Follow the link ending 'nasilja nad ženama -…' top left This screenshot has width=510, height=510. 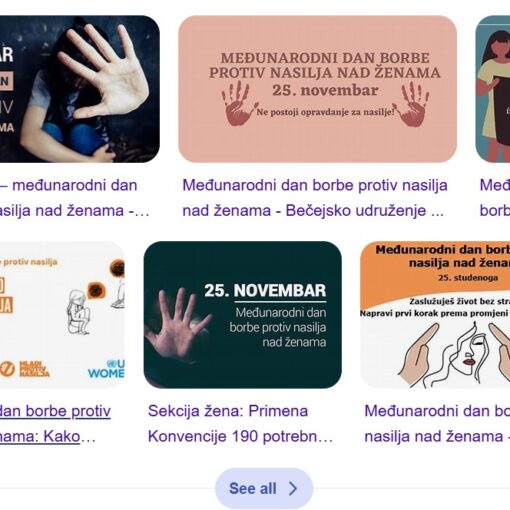tap(75, 198)
